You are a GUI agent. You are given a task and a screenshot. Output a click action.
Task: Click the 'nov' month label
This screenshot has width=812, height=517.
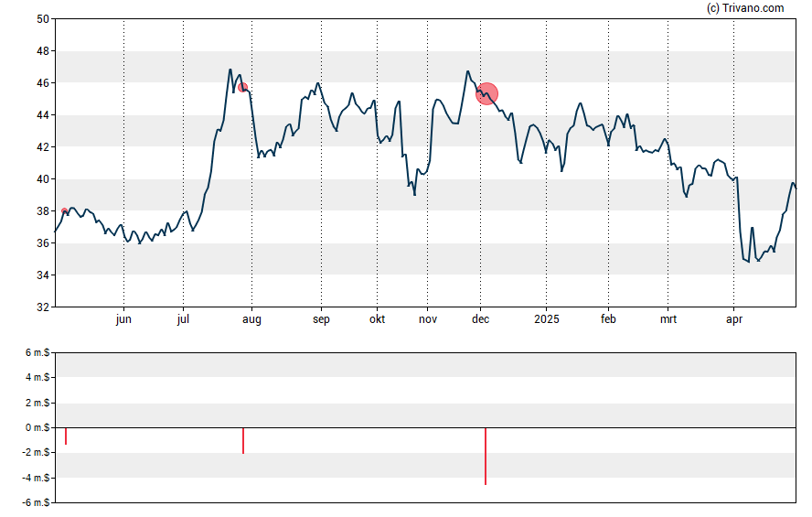coord(428,319)
